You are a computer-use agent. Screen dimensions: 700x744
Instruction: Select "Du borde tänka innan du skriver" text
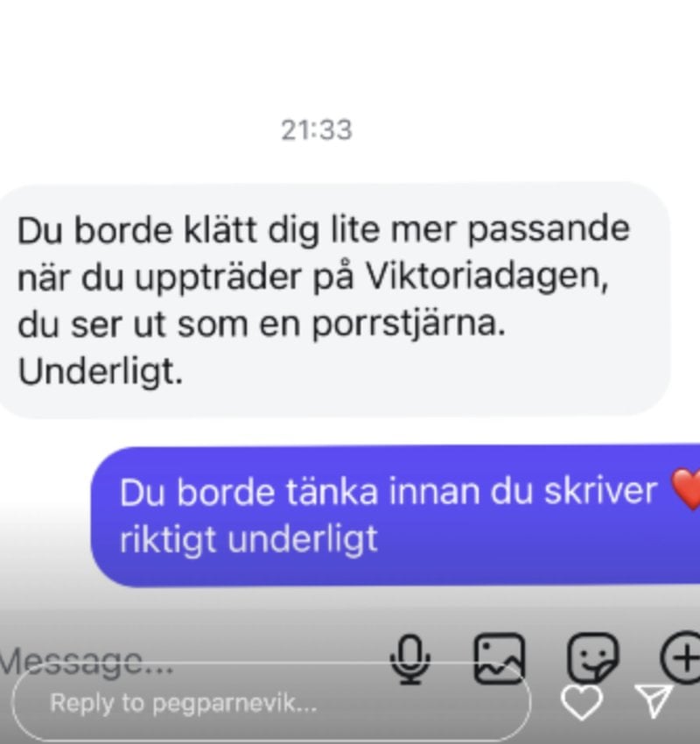click(x=388, y=492)
